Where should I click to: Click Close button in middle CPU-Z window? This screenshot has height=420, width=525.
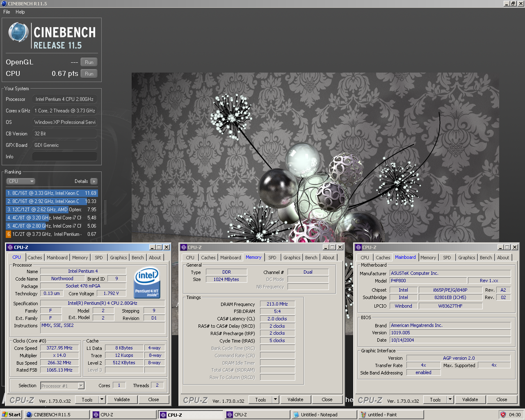coord(327,399)
